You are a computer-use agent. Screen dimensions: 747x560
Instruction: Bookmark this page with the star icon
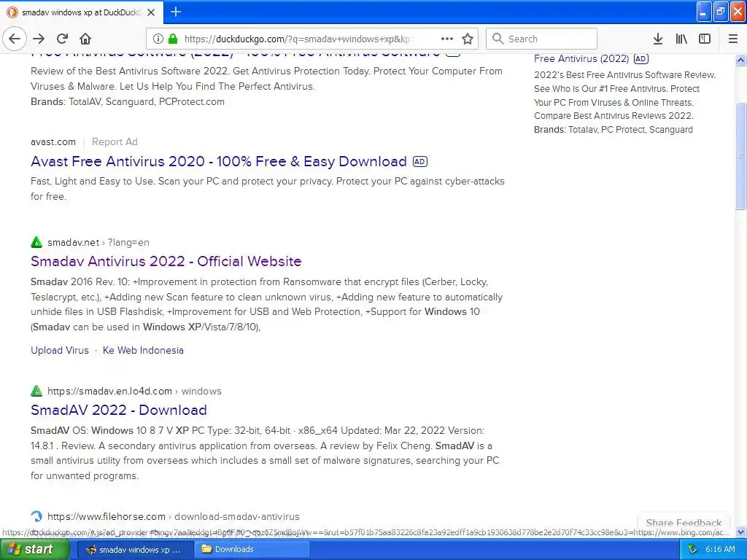468,39
